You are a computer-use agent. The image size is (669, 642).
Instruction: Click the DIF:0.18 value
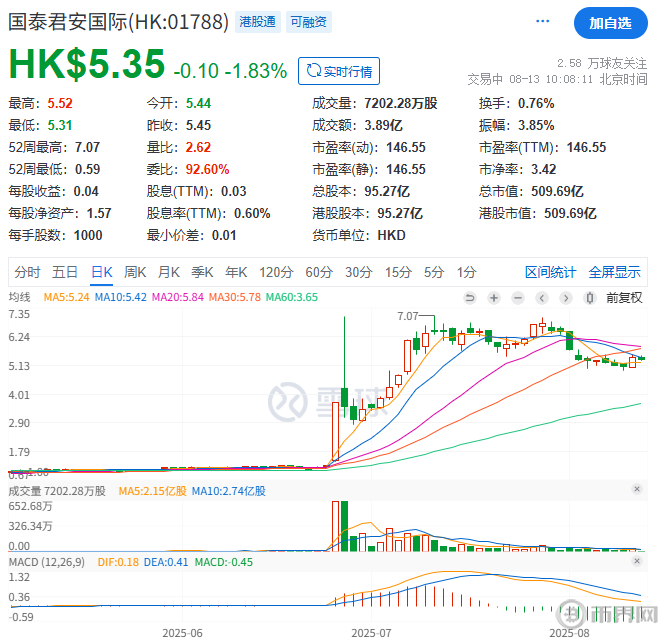pyautogui.click(x=118, y=562)
